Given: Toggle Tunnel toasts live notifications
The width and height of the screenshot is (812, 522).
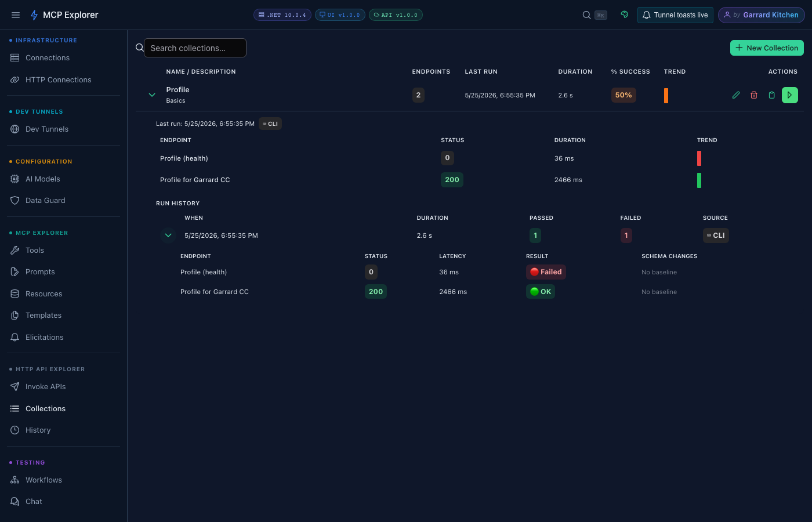Looking at the screenshot, I should click(675, 15).
